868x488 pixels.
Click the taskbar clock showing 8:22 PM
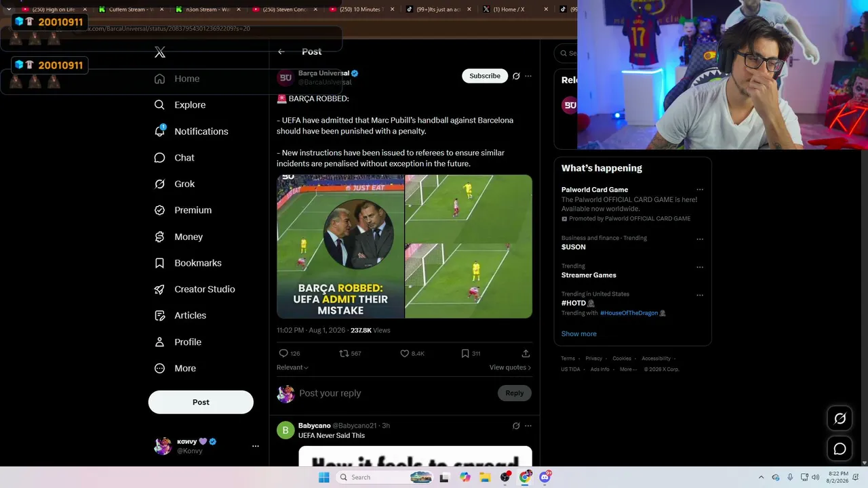click(838, 477)
